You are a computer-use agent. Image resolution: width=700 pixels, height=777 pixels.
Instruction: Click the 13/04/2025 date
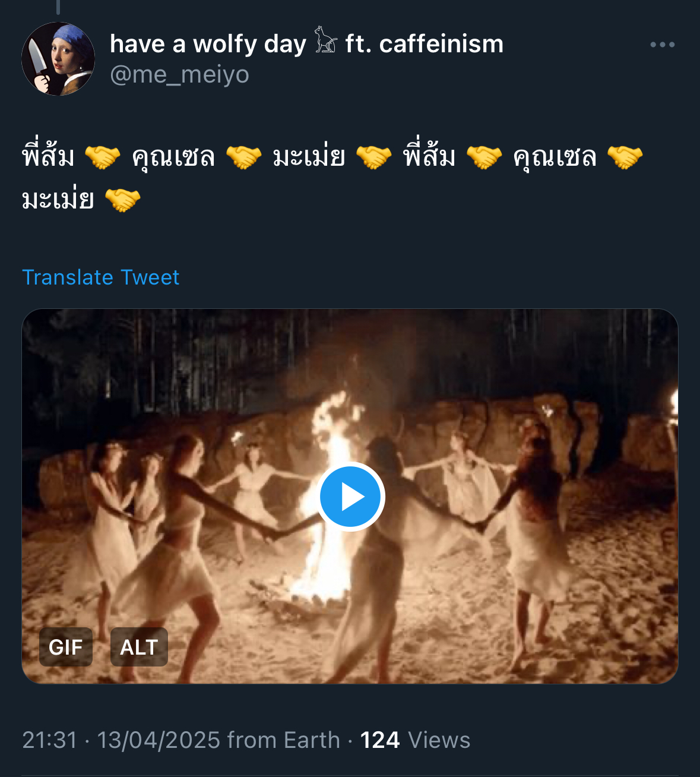[159, 740]
